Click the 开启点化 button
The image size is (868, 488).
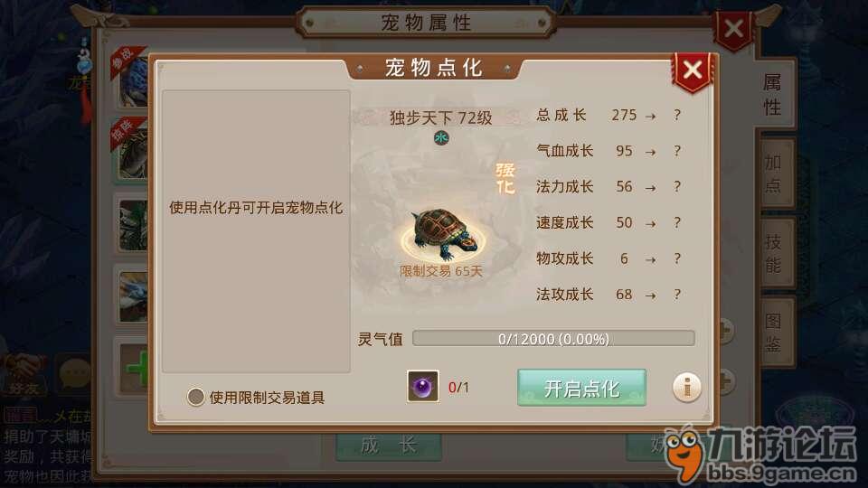[581, 388]
